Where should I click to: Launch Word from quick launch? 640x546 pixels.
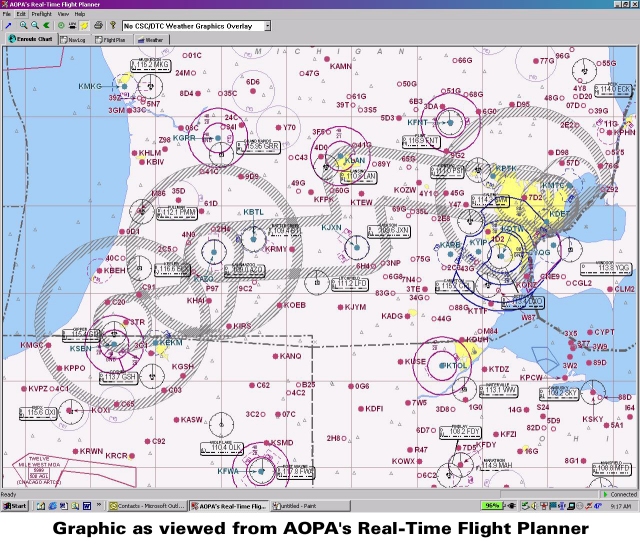[x=87, y=506]
